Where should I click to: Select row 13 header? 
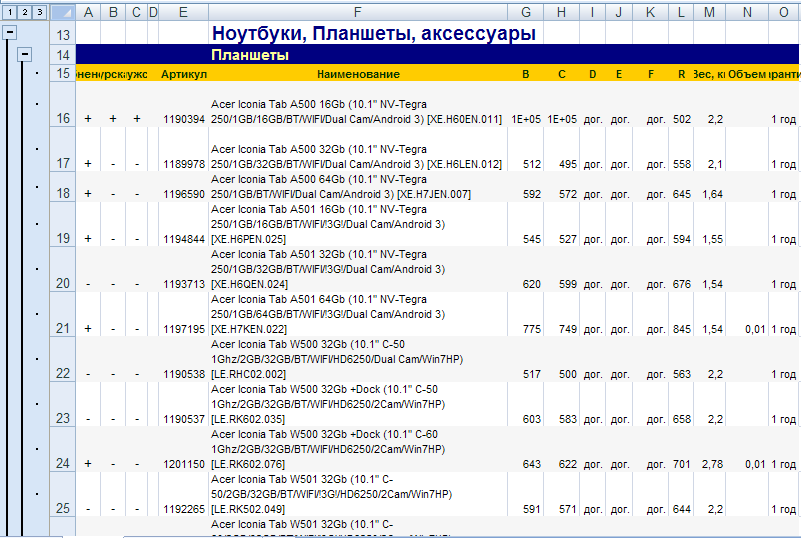[x=62, y=33]
